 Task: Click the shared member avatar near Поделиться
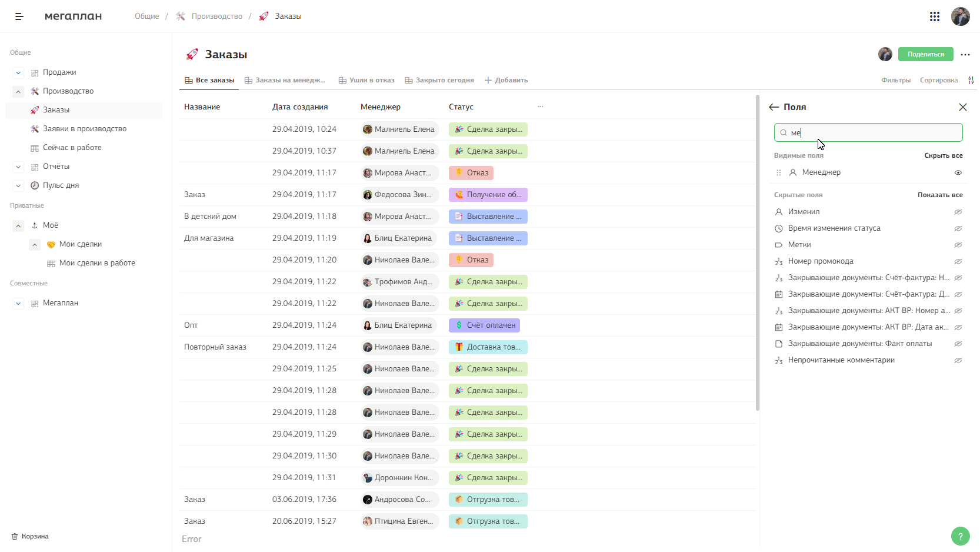[x=885, y=54]
